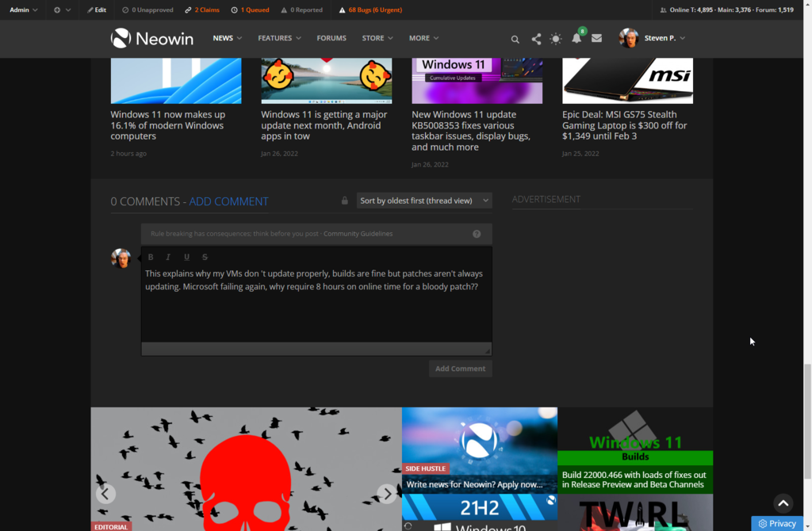Open the messages envelope icon
Screen dimensions: 812x531
pos(596,38)
